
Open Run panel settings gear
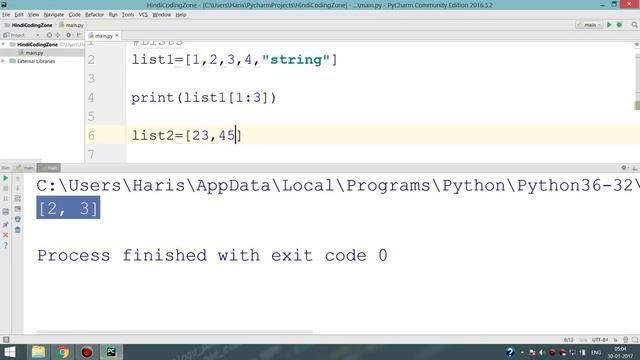pos(624,168)
